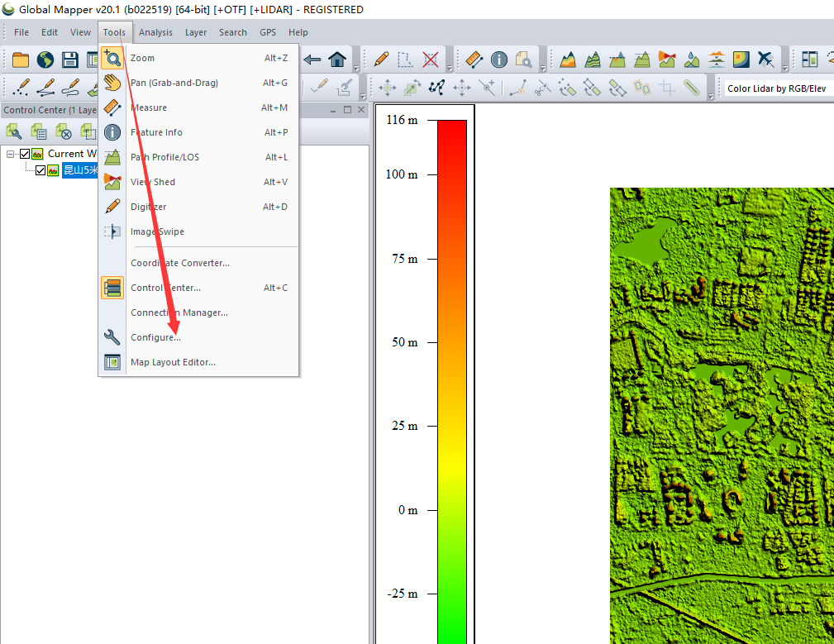Image resolution: width=834 pixels, height=644 pixels.
Task: Close the Control Center panel
Action: click(361, 110)
